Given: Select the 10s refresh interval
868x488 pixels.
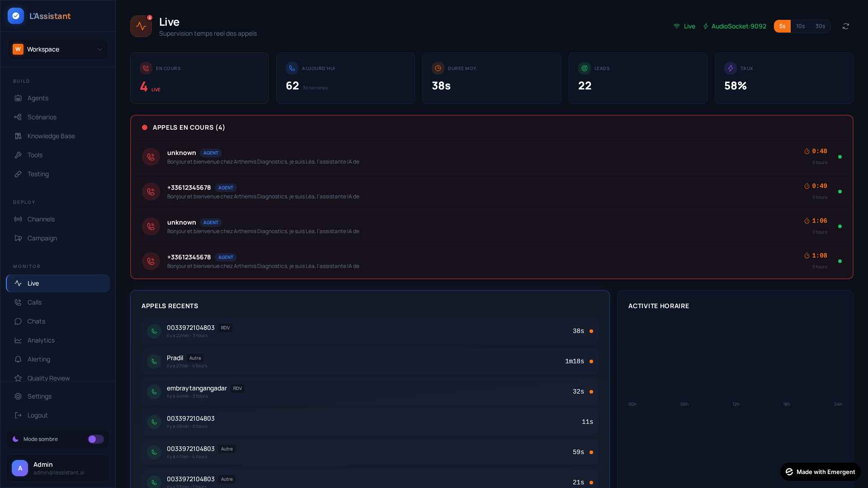Looking at the screenshot, I should click(800, 26).
